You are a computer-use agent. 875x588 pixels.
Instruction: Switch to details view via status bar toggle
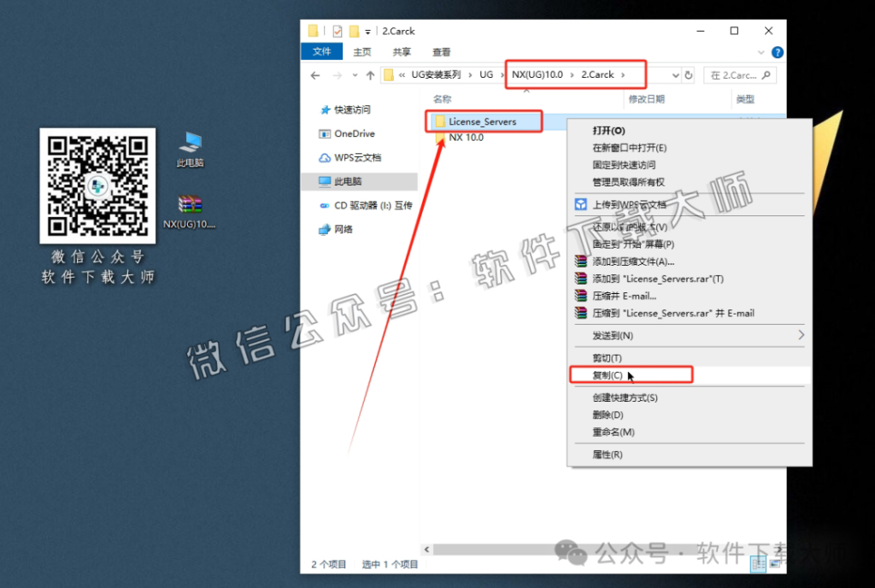pyautogui.click(x=757, y=564)
